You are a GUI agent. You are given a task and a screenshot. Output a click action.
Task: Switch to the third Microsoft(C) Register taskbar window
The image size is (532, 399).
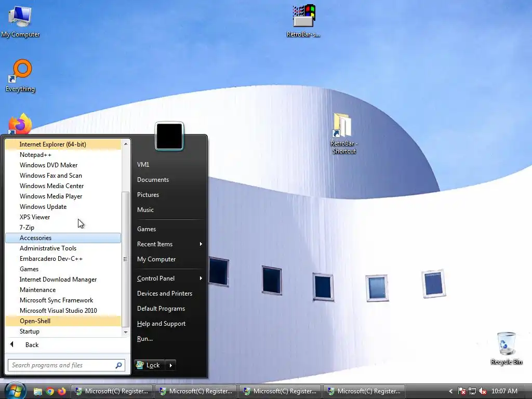point(280,391)
